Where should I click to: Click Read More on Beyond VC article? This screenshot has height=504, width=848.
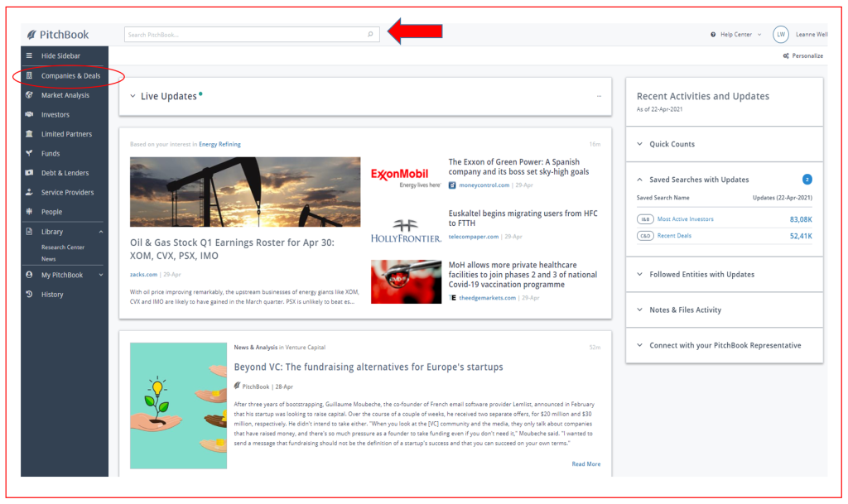pos(585,464)
